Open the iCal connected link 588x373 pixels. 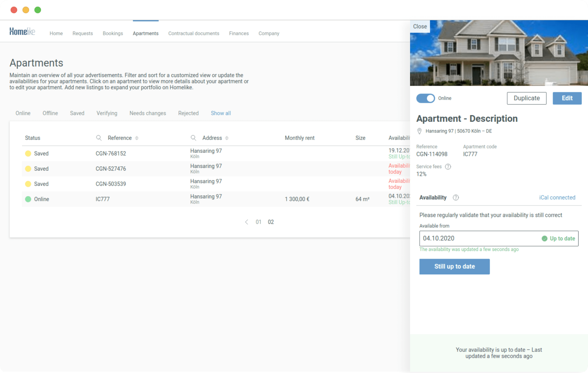(557, 198)
